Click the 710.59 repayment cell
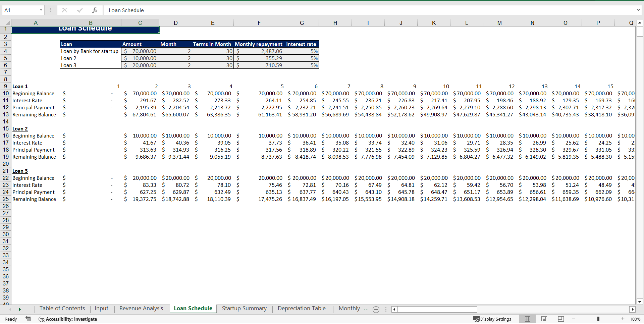This screenshot has width=644, height=324. (x=259, y=65)
